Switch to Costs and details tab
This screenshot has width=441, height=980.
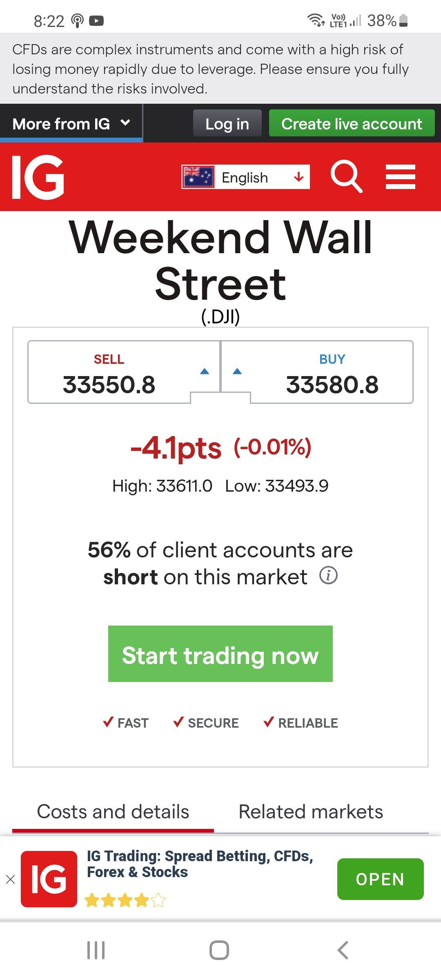pos(113,812)
